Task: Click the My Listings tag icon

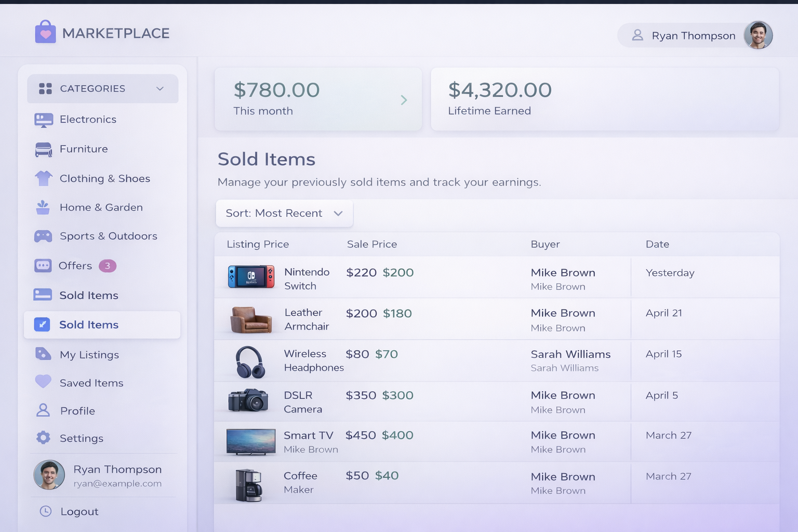Action: click(43, 354)
